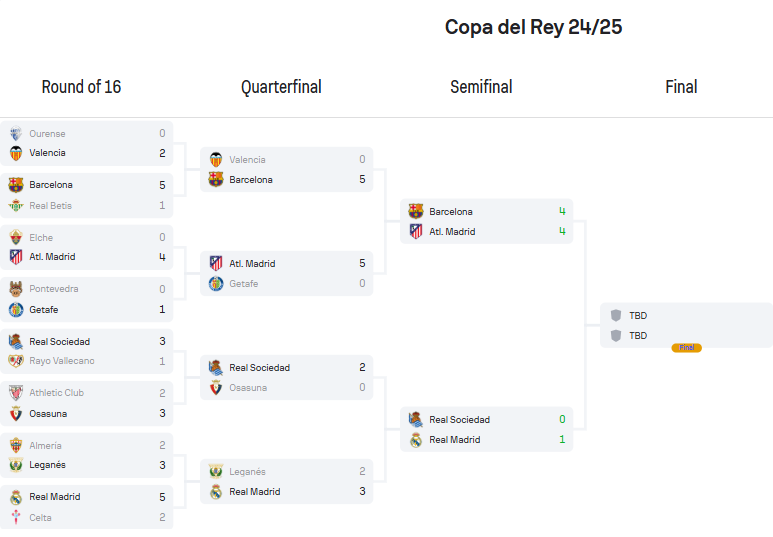
Task: Open the Leganés vs Real Madrid quarterfinal
Action: [x=286, y=481]
